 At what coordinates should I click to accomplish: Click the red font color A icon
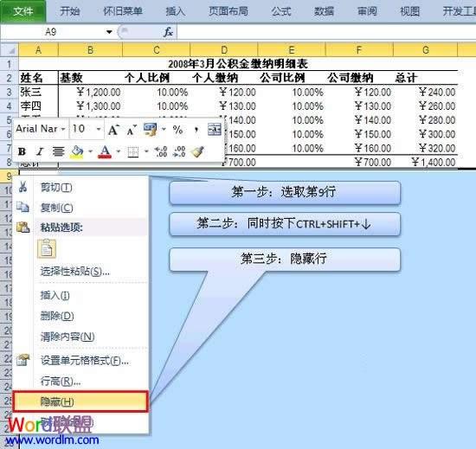(x=105, y=151)
